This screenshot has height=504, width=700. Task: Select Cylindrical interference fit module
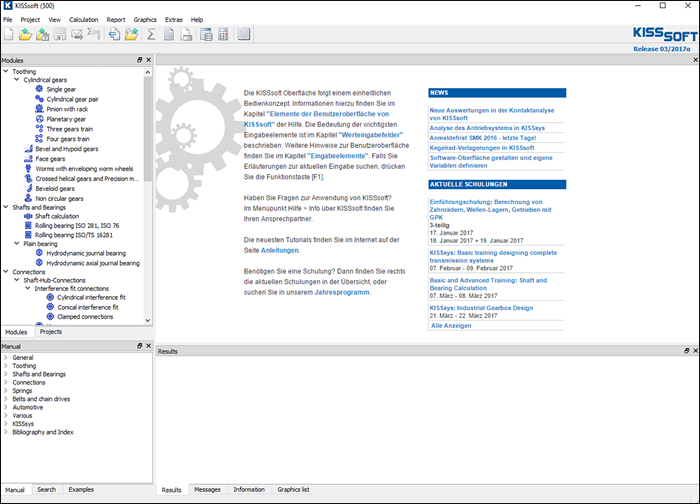pyautogui.click(x=92, y=297)
